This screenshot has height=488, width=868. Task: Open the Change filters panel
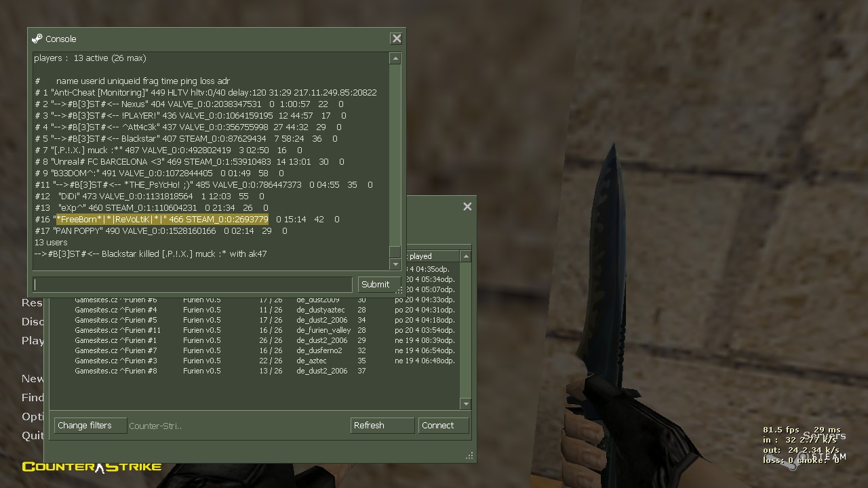(90, 426)
